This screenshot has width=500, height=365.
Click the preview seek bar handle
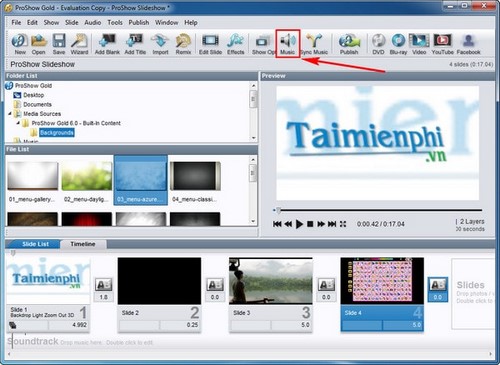click(x=278, y=210)
